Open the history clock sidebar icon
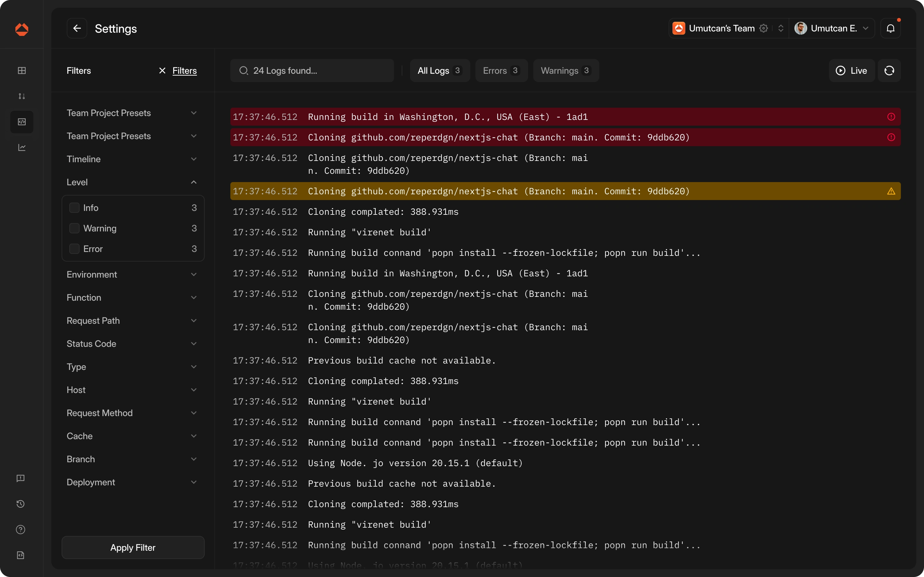Viewport: 924px width, 577px height. coord(21,504)
